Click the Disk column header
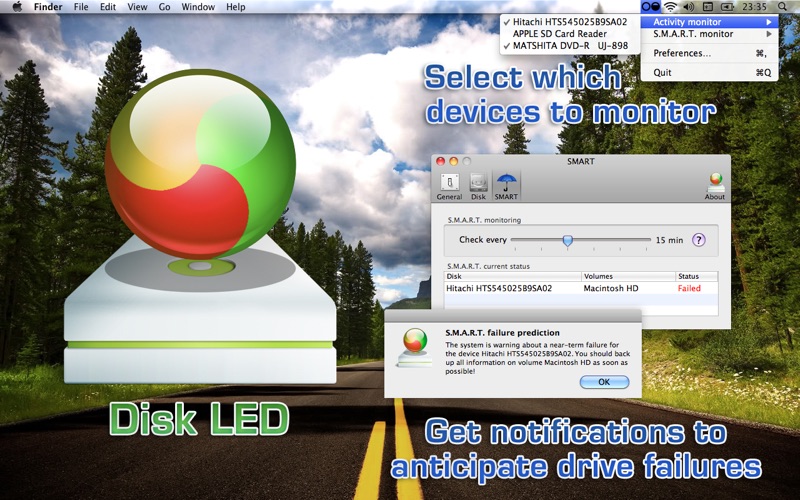 click(x=513, y=276)
